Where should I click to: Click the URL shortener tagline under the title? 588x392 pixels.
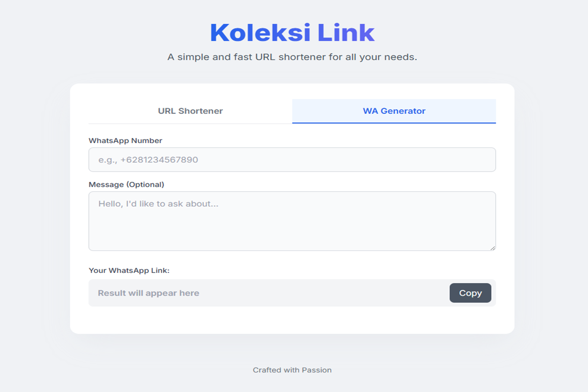coord(292,57)
